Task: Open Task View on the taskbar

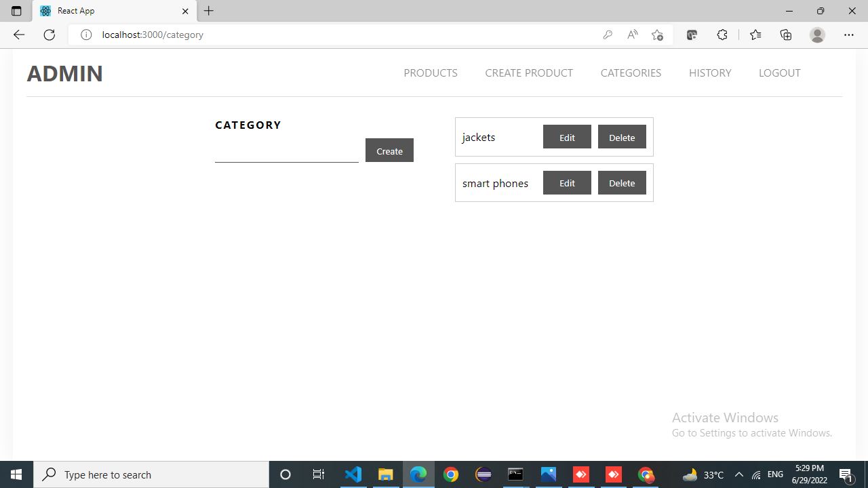Action: click(x=318, y=474)
